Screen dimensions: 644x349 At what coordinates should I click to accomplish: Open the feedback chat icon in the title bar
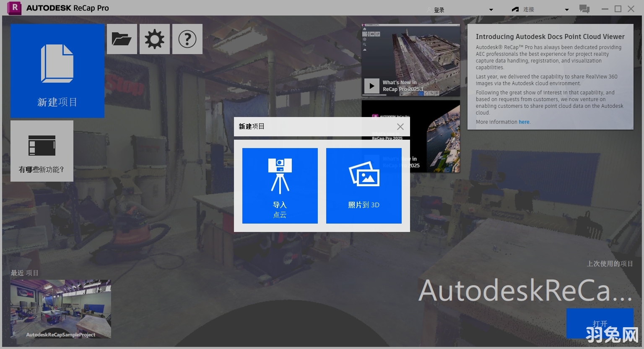click(x=584, y=8)
